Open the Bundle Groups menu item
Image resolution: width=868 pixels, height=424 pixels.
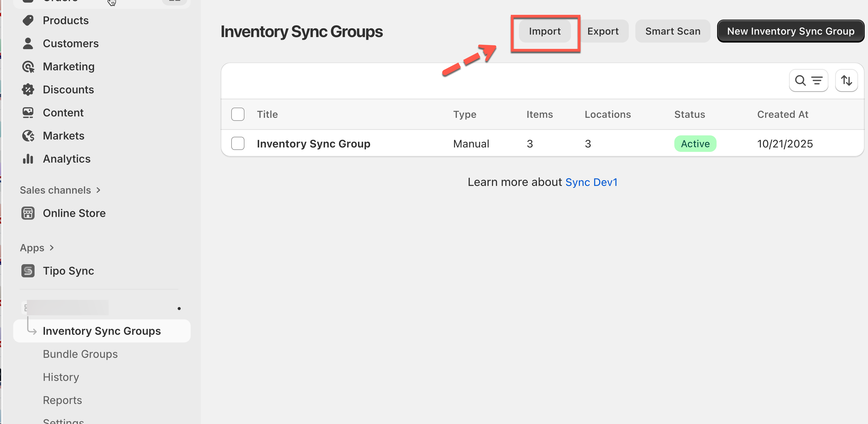80,354
